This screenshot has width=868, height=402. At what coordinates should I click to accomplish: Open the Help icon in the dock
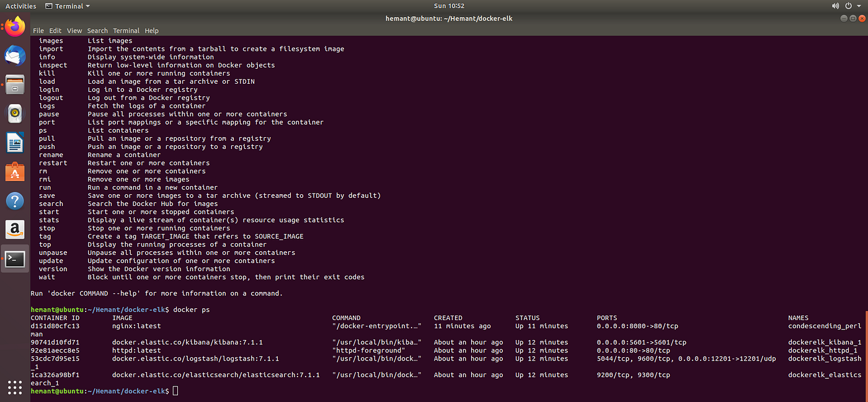(14, 200)
